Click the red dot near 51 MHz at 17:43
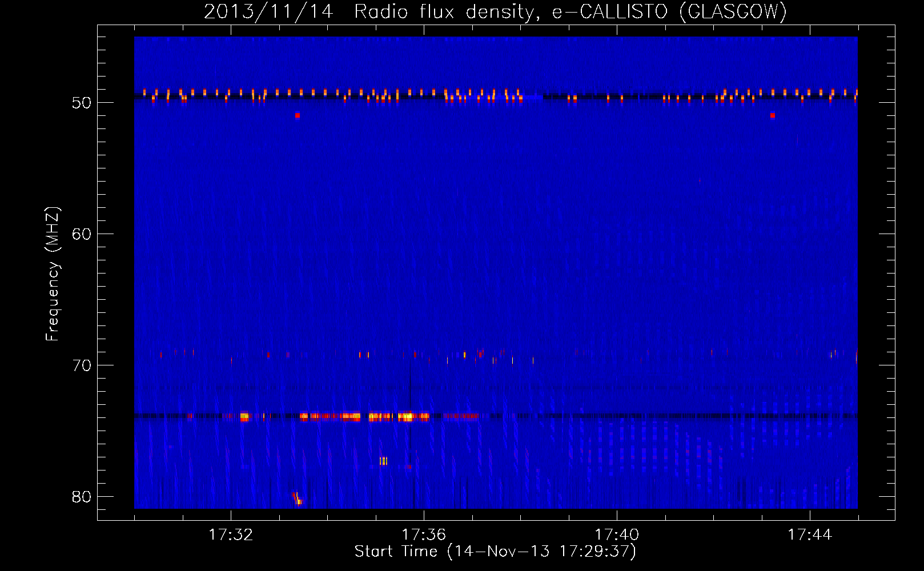Viewport: 924px width, 571px height. click(x=773, y=115)
